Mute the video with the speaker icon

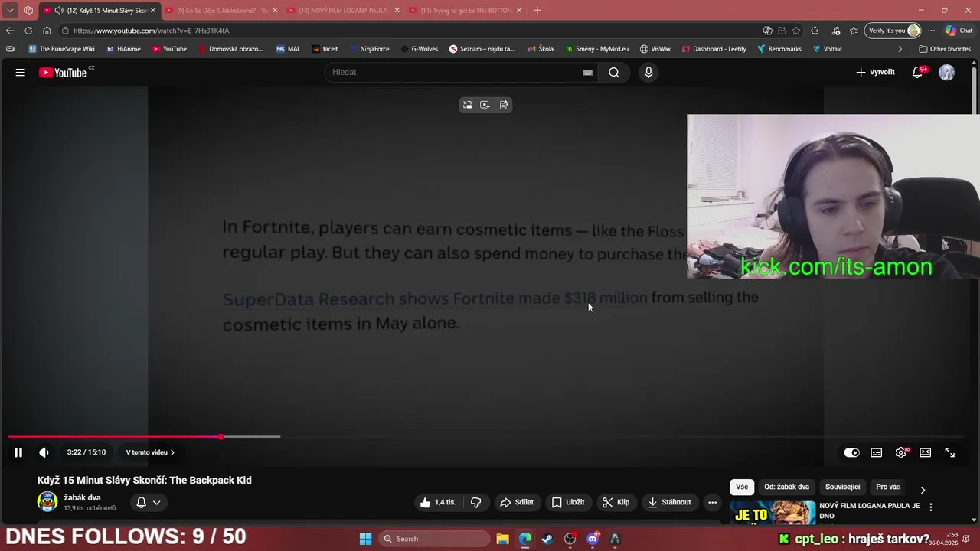click(x=44, y=452)
